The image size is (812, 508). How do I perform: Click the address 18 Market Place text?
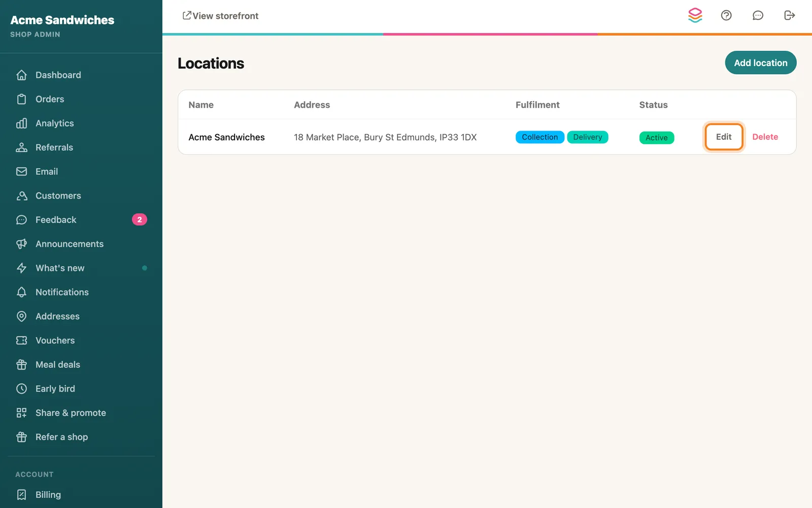click(385, 137)
